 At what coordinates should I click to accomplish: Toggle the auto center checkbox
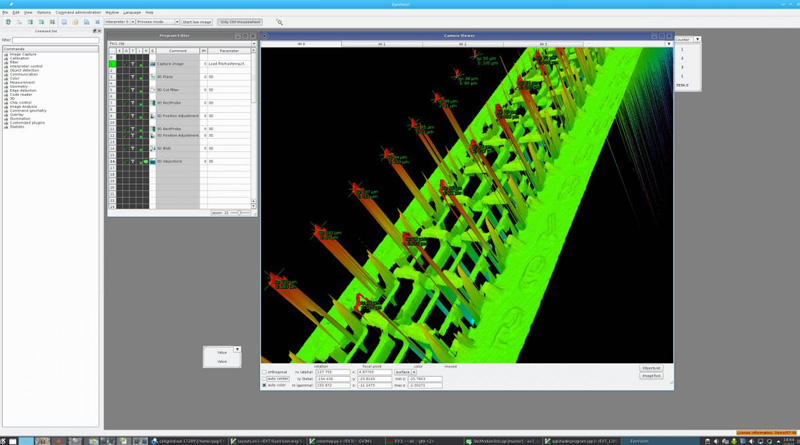(265, 379)
